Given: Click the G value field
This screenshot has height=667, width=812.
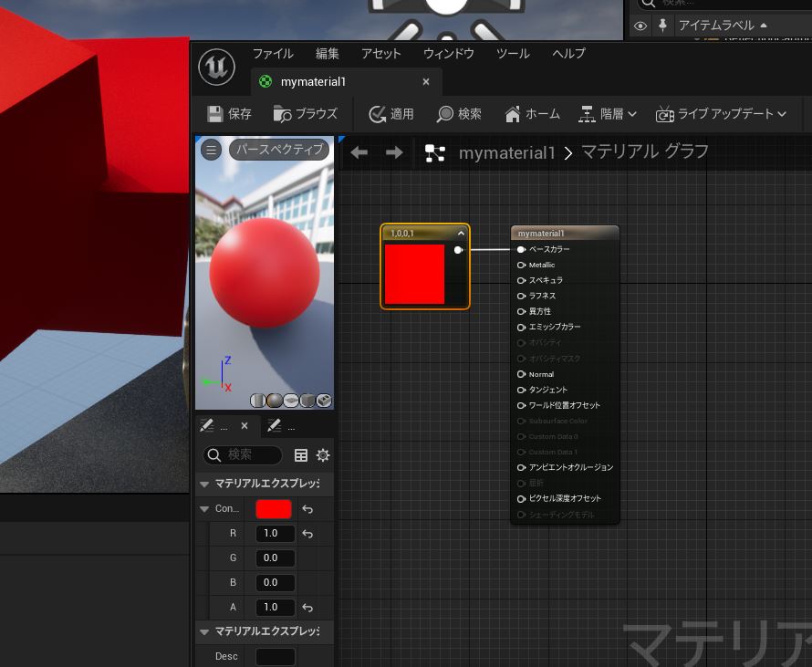Looking at the screenshot, I should [x=276, y=558].
